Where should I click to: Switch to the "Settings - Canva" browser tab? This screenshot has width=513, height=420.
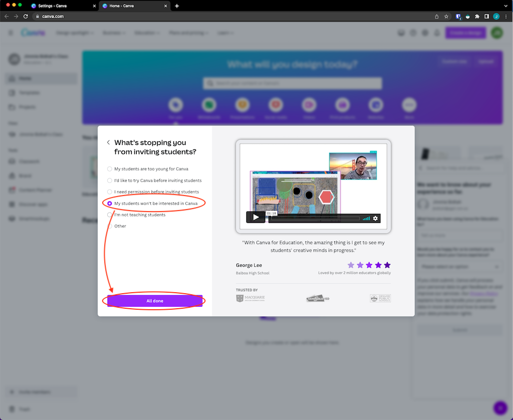pyautogui.click(x=62, y=6)
